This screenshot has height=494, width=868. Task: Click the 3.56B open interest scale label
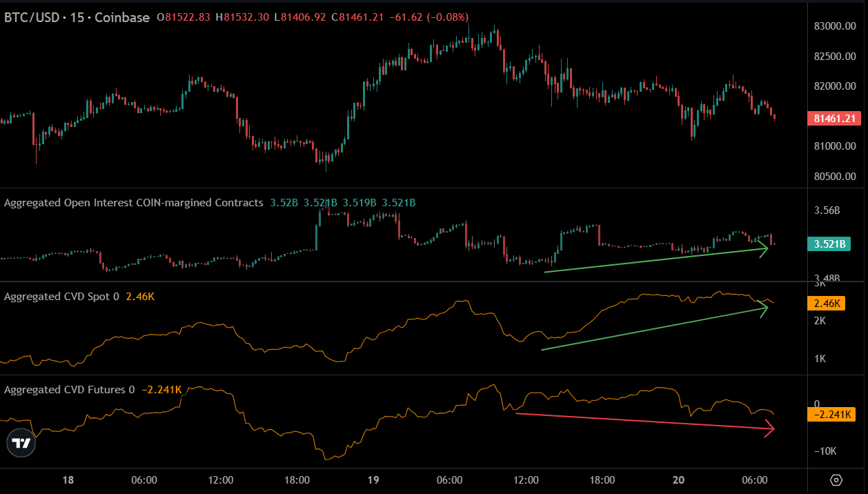click(x=827, y=210)
